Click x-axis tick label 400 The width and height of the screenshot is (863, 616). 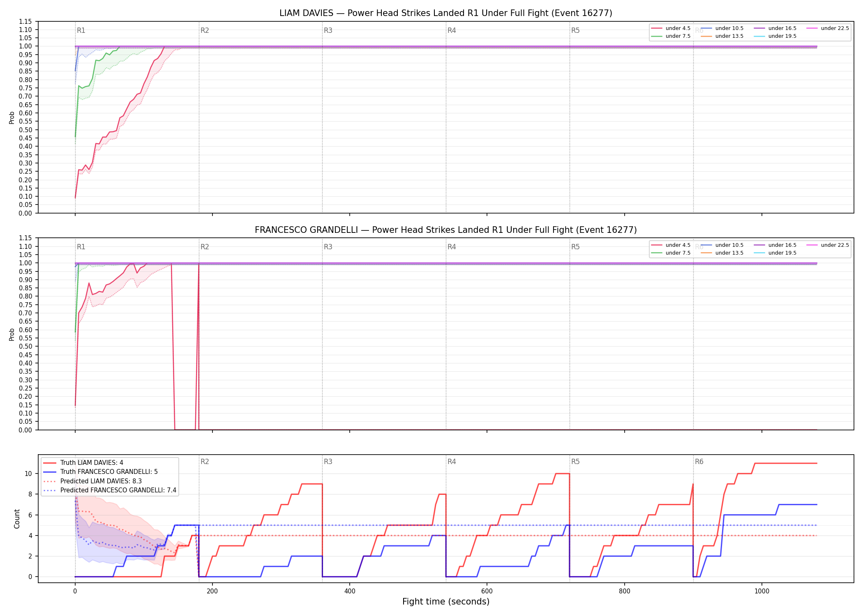tap(350, 591)
